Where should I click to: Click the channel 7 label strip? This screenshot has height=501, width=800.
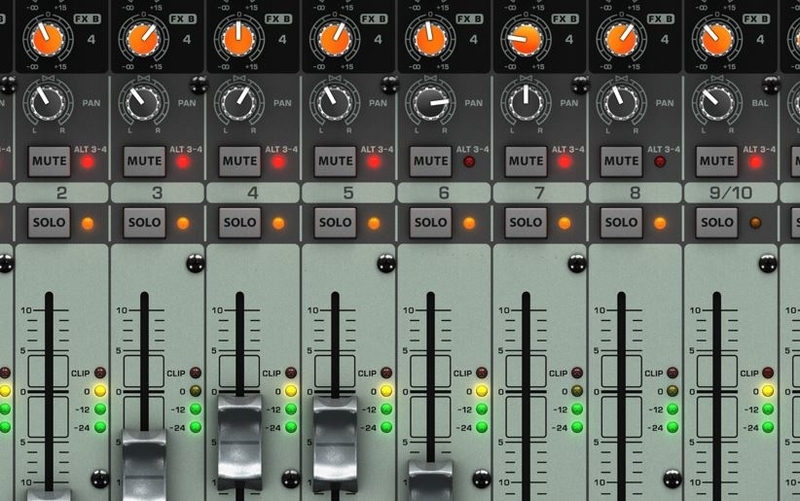[539, 193]
